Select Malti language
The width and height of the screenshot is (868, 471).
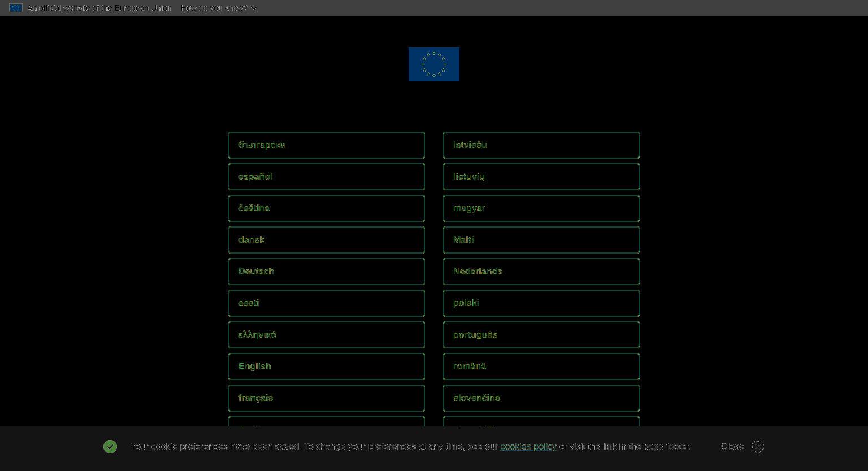click(541, 240)
